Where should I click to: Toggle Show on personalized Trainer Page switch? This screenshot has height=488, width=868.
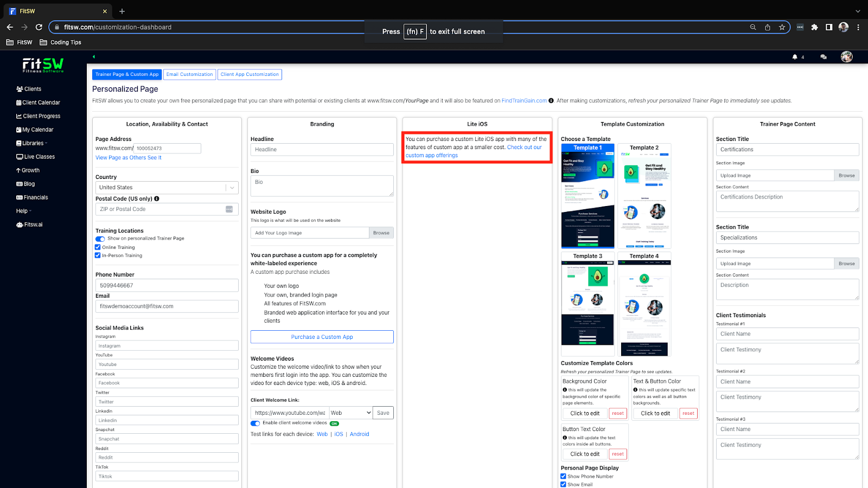(100, 239)
